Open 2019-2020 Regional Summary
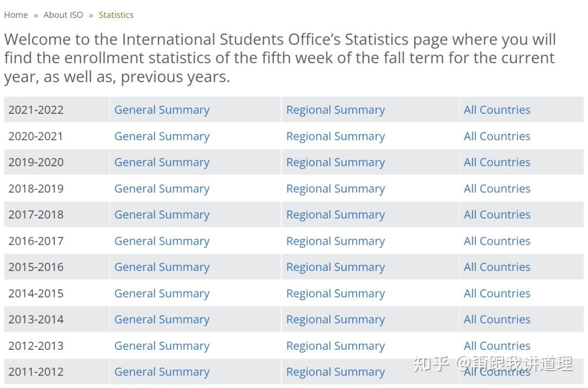The image size is (588, 388). coord(335,162)
